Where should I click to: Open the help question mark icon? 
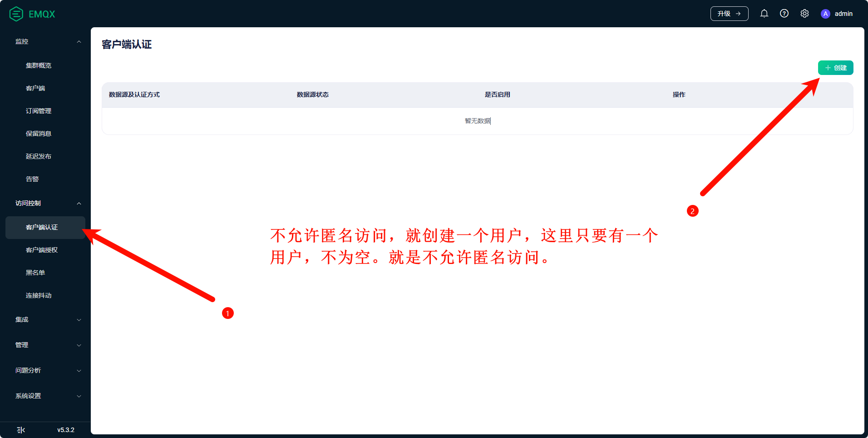pyautogui.click(x=784, y=14)
